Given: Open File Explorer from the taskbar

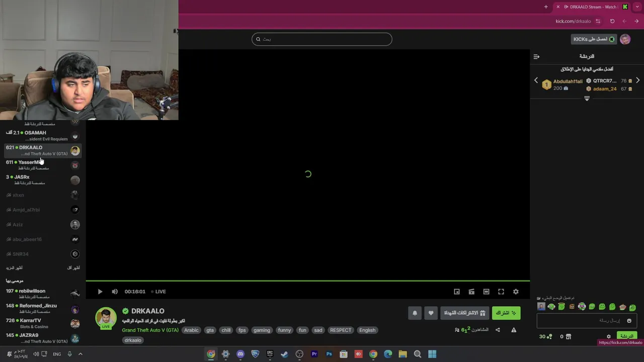Looking at the screenshot, I should tap(403, 354).
